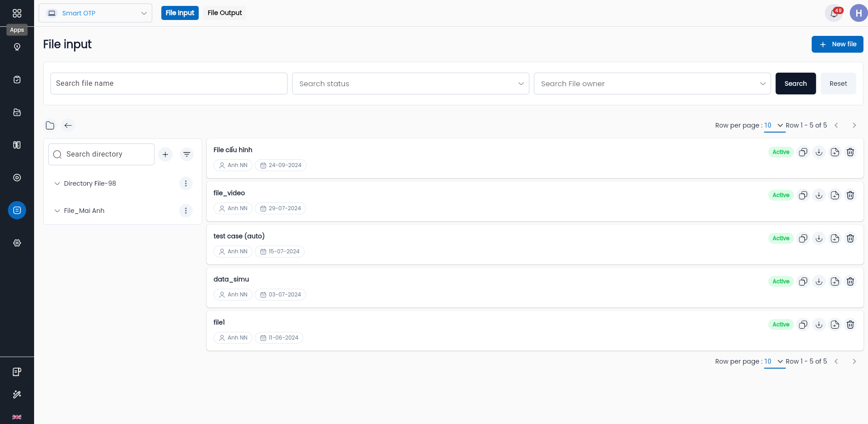Open the test case (auto) file name
Image resolution: width=868 pixels, height=424 pixels.
pos(239,236)
